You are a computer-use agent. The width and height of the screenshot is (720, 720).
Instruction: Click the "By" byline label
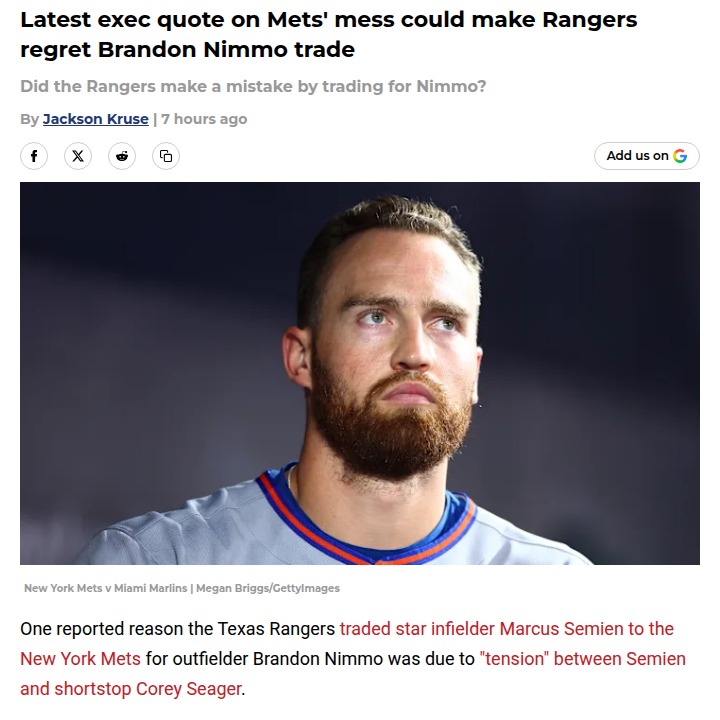[x=29, y=119]
